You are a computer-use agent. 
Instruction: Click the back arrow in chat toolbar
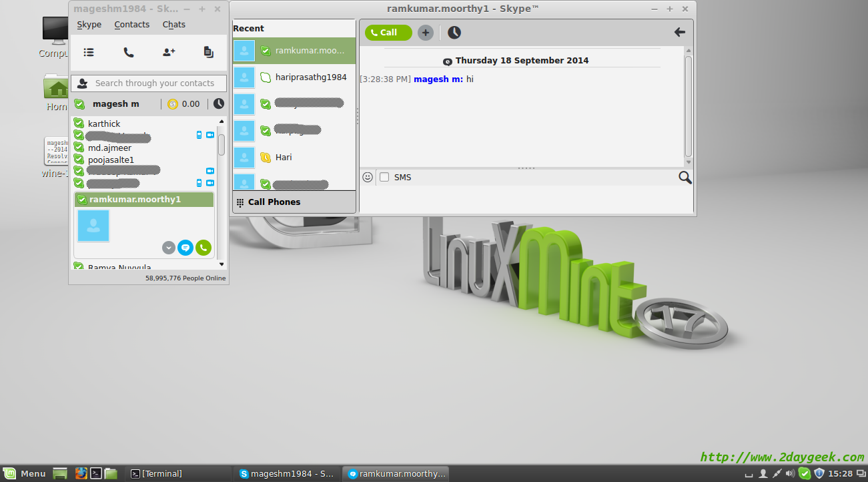point(679,32)
